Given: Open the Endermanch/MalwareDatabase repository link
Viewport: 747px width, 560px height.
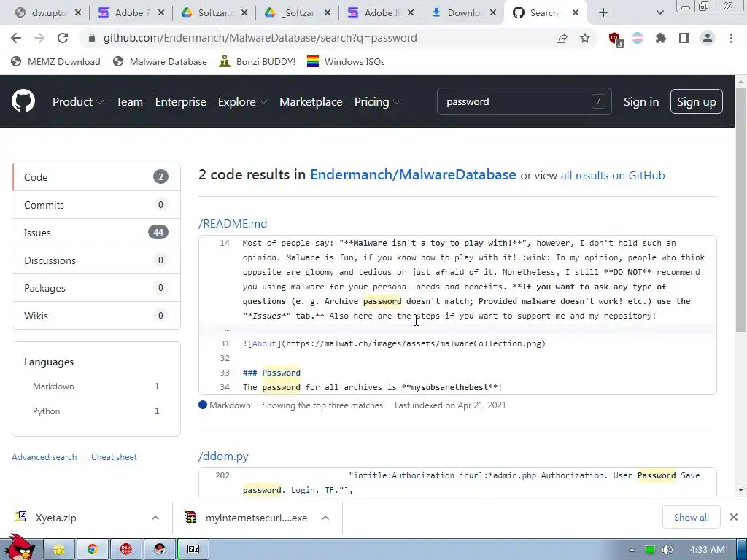Looking at the screenshot, I should point(413,175).
